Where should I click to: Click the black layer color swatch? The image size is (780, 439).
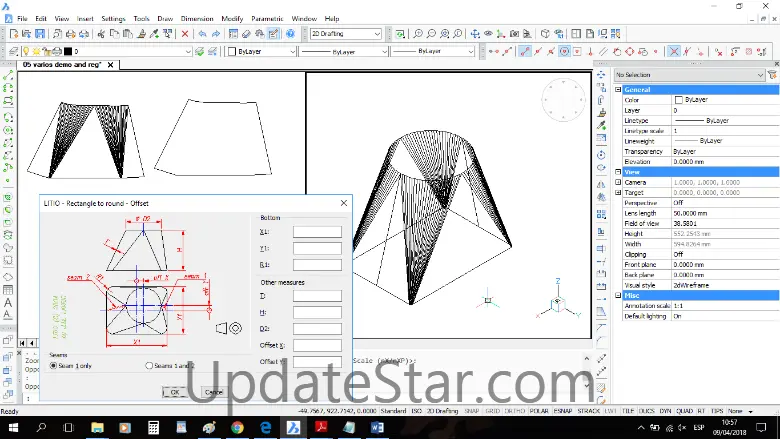click(68, 51)
